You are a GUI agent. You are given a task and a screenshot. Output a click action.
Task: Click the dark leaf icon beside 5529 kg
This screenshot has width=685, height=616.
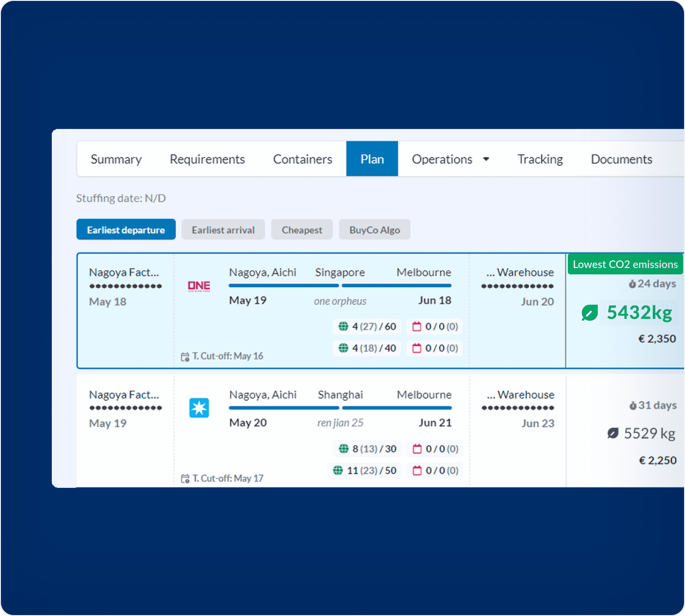point(613,433)
